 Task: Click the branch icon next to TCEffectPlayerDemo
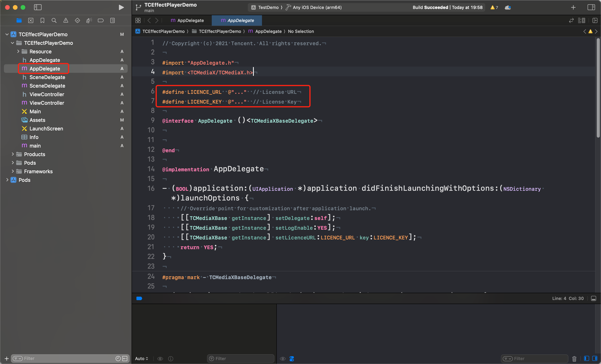click(x=138, y=8)
